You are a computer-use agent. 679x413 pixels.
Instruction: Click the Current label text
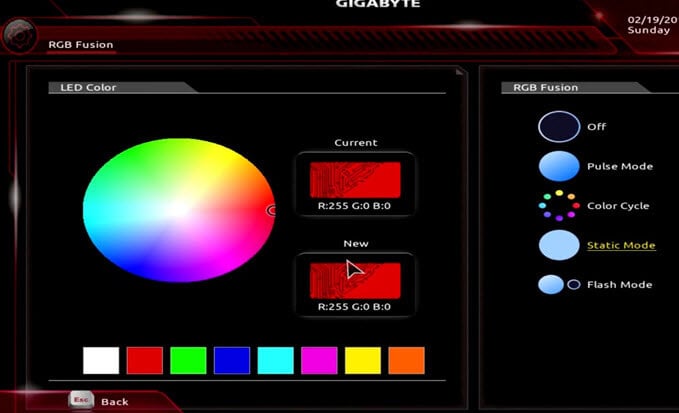(x=356, y=142)
